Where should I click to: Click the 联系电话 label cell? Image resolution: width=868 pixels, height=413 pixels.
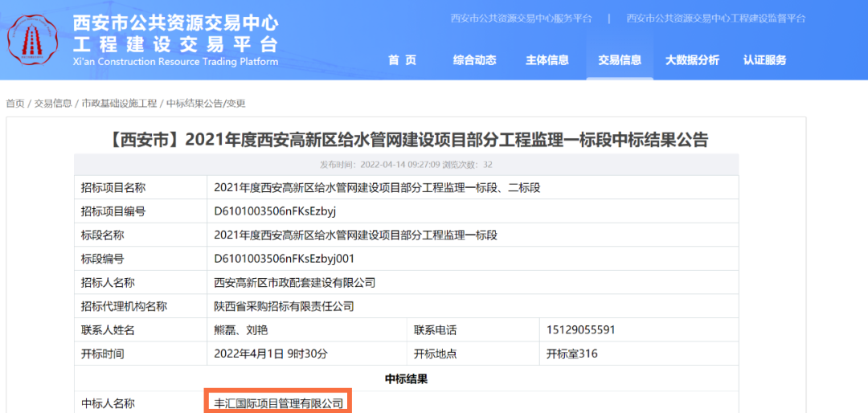[x=473, y=330]
